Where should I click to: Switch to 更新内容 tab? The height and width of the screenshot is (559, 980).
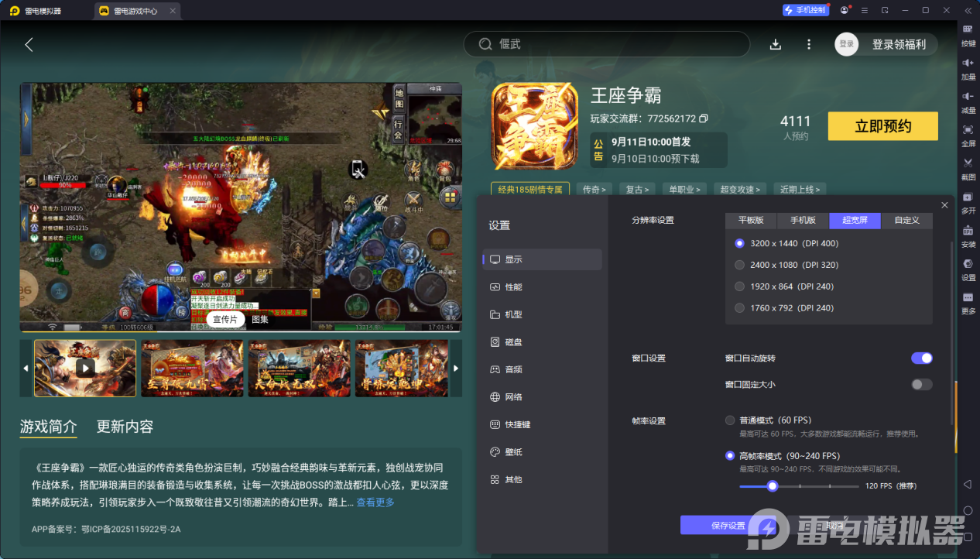point(125,427)
